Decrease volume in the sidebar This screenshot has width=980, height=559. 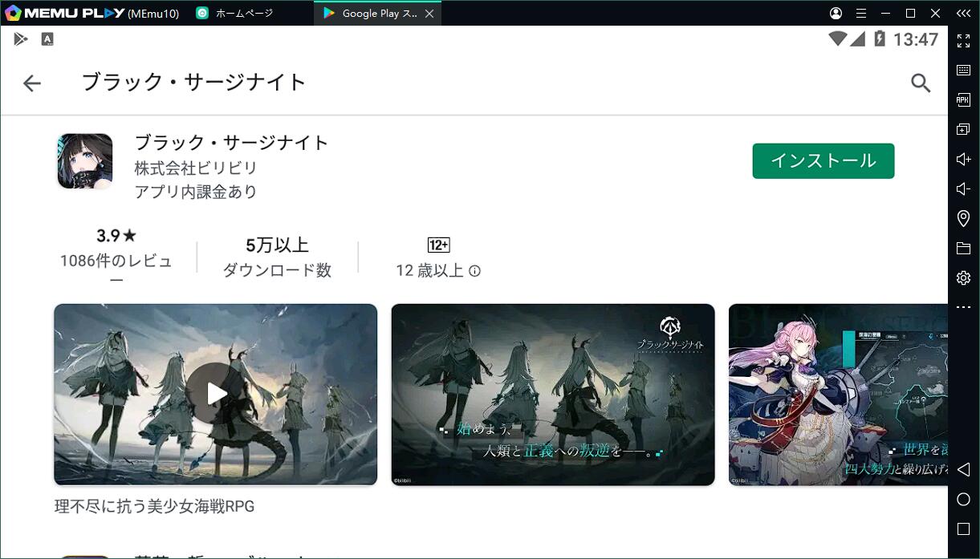click(963, 189)
